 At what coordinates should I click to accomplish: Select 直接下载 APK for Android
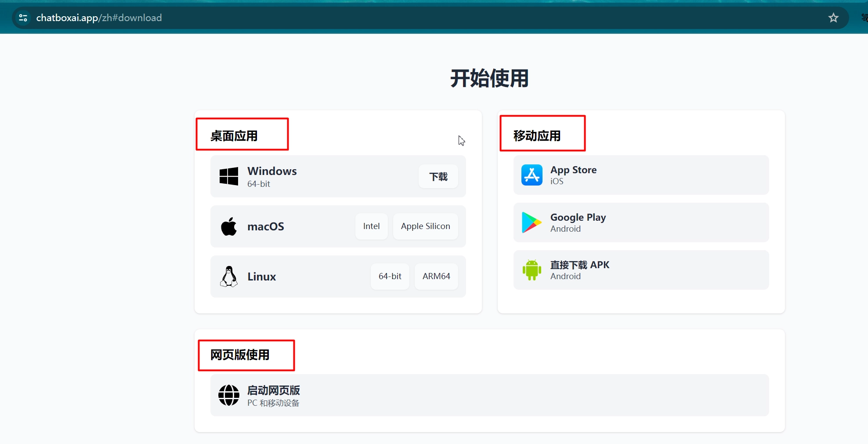pyautogui.click(x=641, y=270)
